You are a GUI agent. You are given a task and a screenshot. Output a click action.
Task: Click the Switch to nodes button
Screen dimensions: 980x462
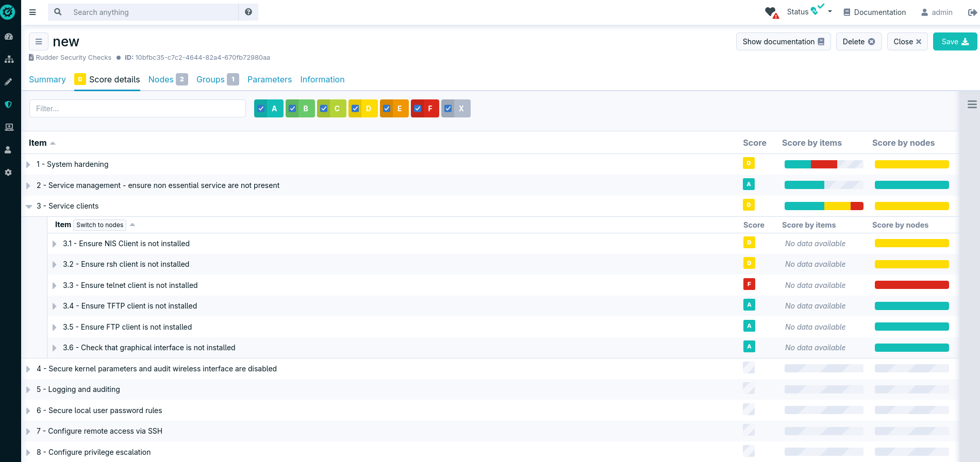coord(100,225)
